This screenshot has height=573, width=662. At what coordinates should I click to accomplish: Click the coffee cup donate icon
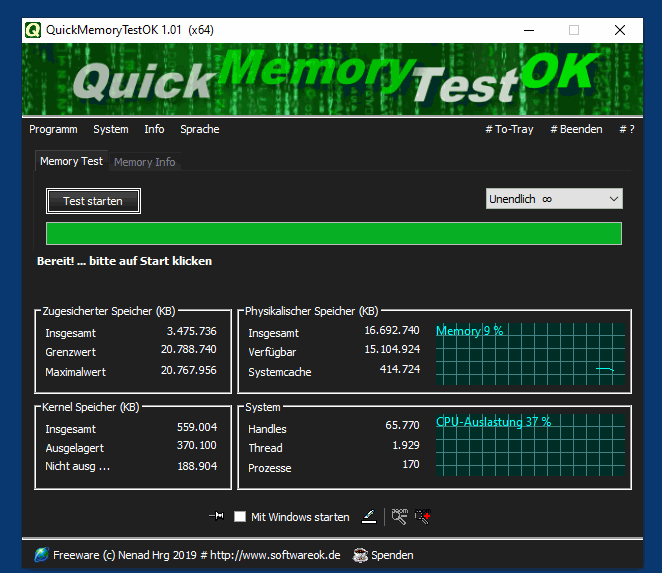pos(360,555)
